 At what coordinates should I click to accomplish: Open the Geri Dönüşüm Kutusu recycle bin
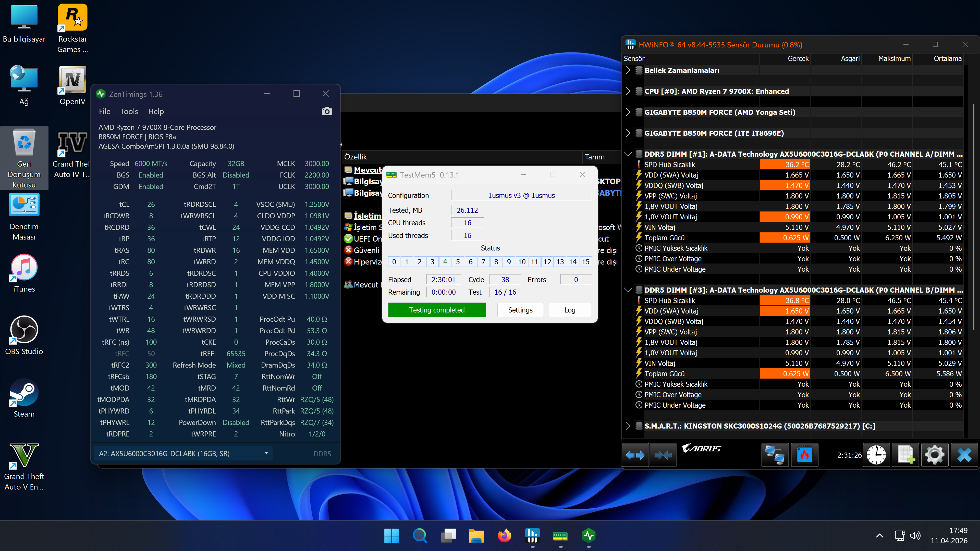(x=24, y=158)
